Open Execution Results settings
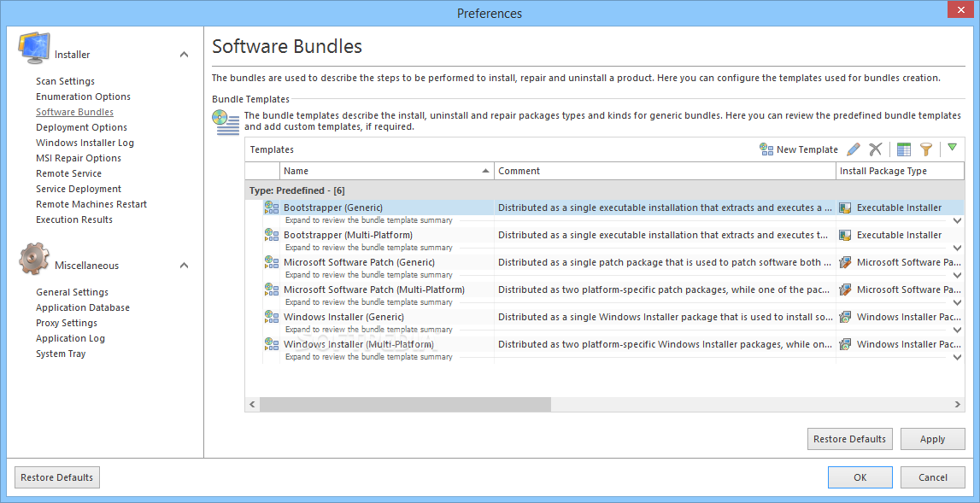Image resolution: width=980 pixels, height=503 pixels. [74, 219]
